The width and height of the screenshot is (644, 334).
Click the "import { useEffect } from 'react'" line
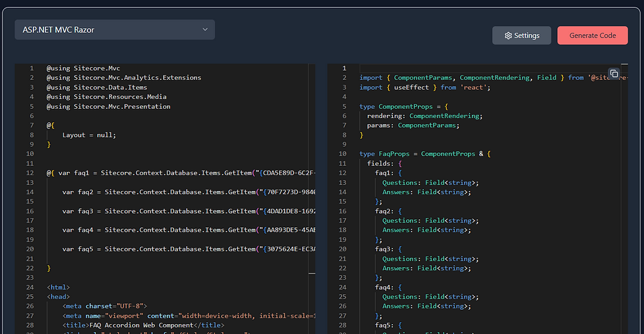click(425, 87)
